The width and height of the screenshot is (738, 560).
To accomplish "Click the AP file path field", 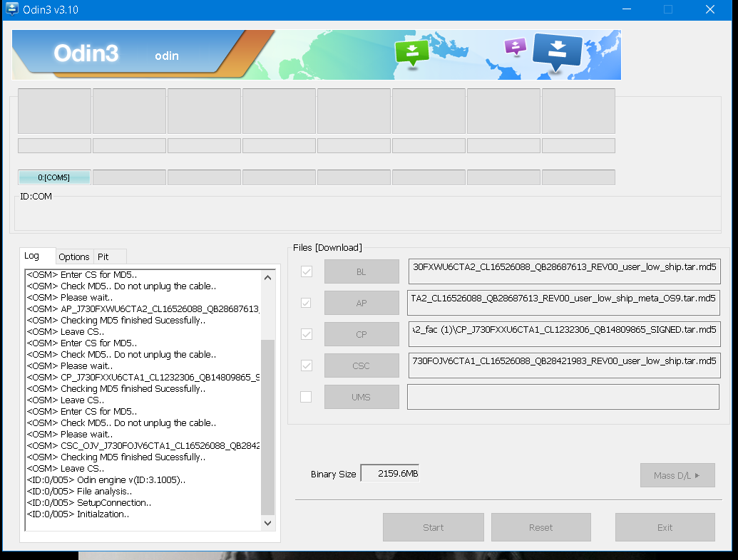I will point(563,303).
